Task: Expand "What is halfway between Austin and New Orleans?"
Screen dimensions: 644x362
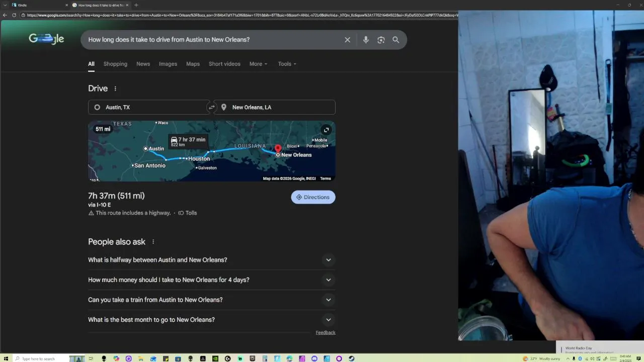Action: pyautogui.click(x=211, y=260)
